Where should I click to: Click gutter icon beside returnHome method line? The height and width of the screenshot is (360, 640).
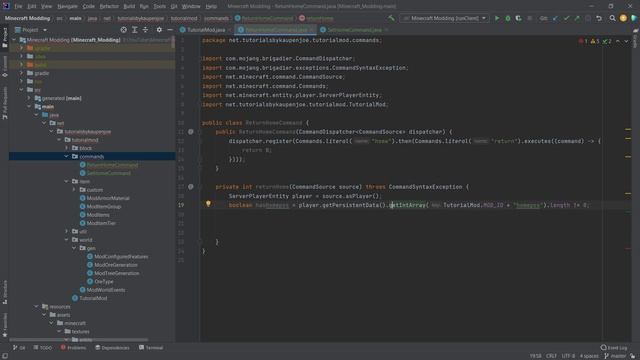click(x=191, y=187)
